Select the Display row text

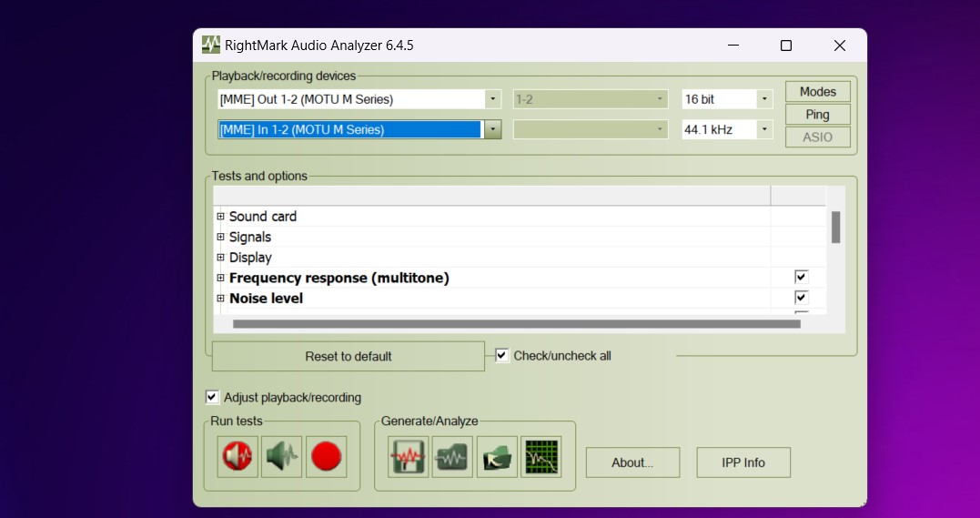tap(250, 258)
